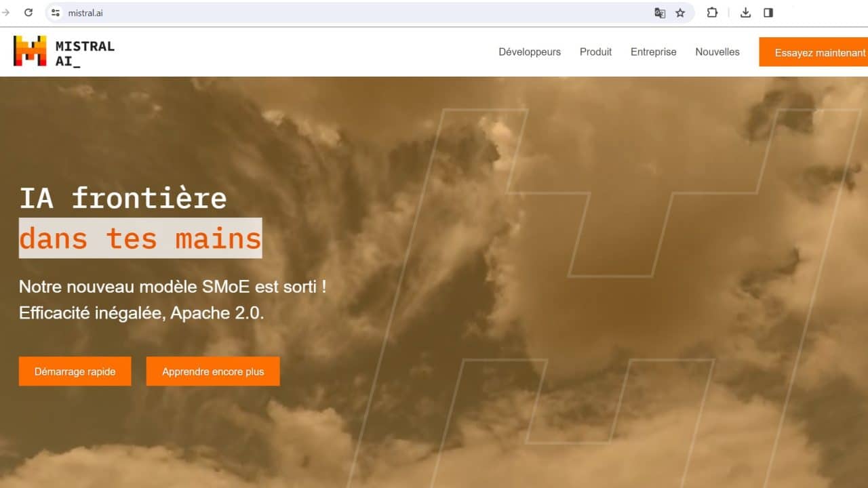This screenshot has height=488, width=868.
Task: Open the Produit menu
Action: coord(595,52)
